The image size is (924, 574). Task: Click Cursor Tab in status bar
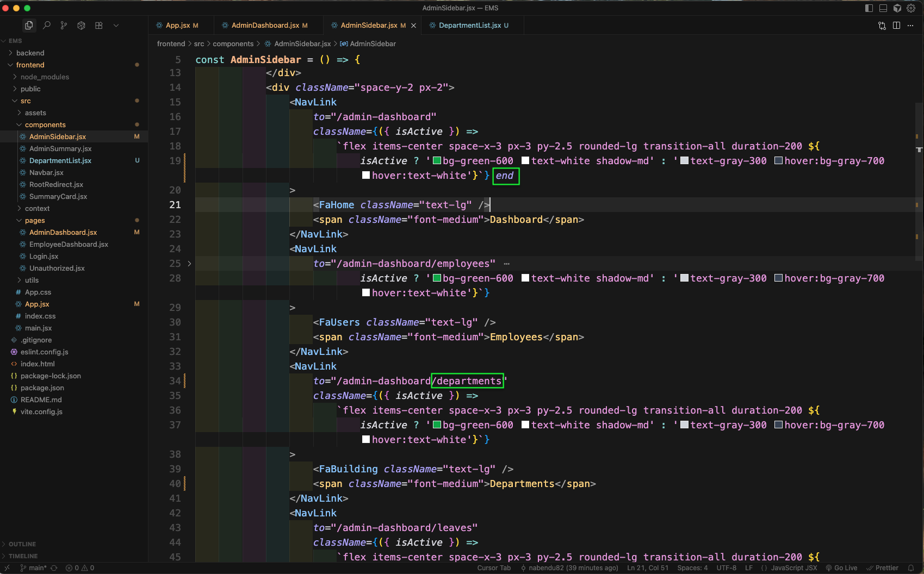click(x=494, y=568)
